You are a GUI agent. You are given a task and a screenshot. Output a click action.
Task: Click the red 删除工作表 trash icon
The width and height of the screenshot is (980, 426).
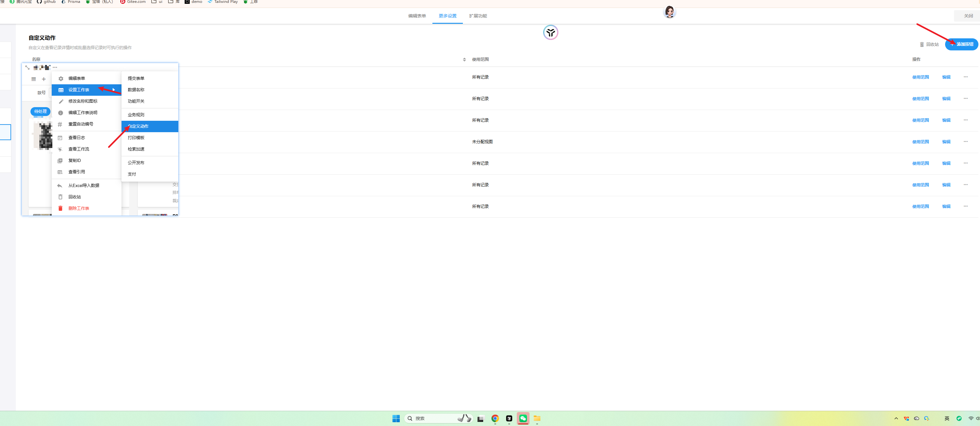[61, 208]
